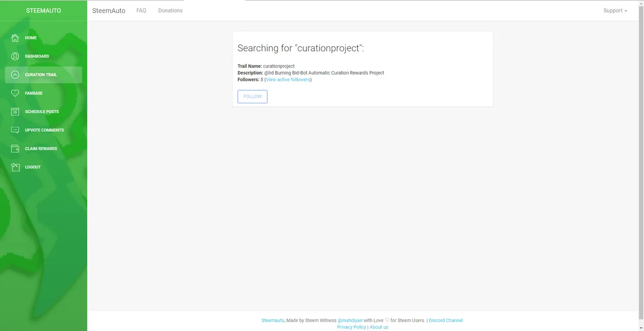Select the Logout menu label
The width and height of the screenshot is (644, 331).
click(x=33, y=167)
